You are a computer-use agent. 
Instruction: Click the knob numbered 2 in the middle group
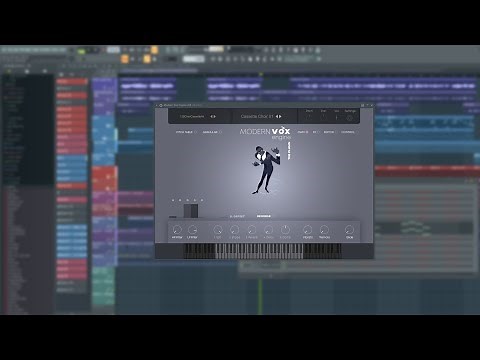pos(235,230)
